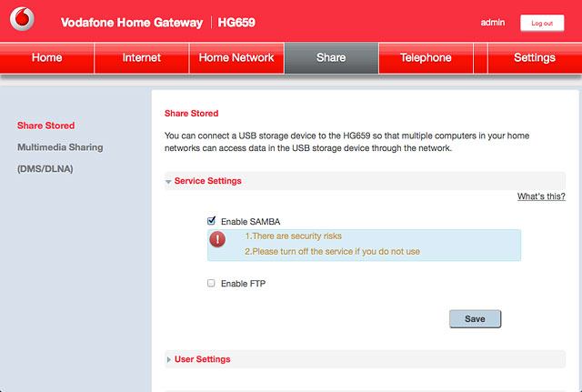582x392 pixels.
Task: Go to the Home Network tab
Action: 236,58
